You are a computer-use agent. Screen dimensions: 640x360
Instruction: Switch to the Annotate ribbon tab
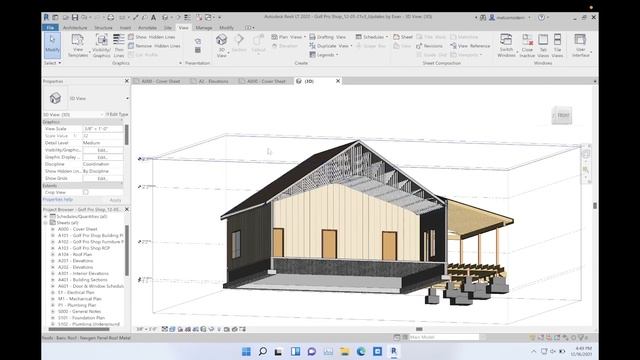[x=147, y=28]
